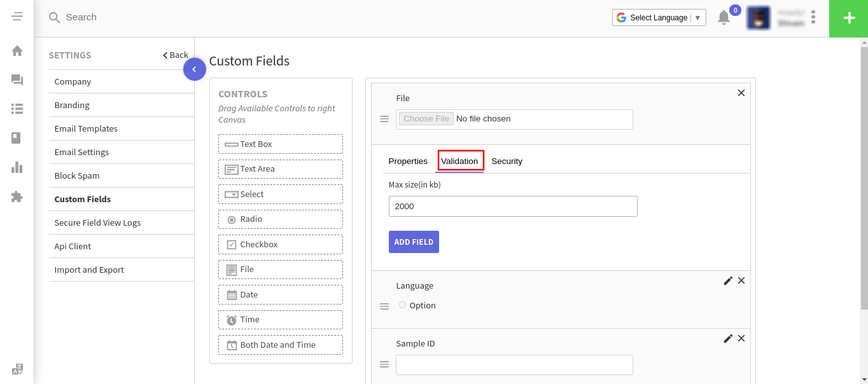Edit the Sample ID field via pencil icon
This screenshot has width=868, height=384.
[x=728, y=338]
